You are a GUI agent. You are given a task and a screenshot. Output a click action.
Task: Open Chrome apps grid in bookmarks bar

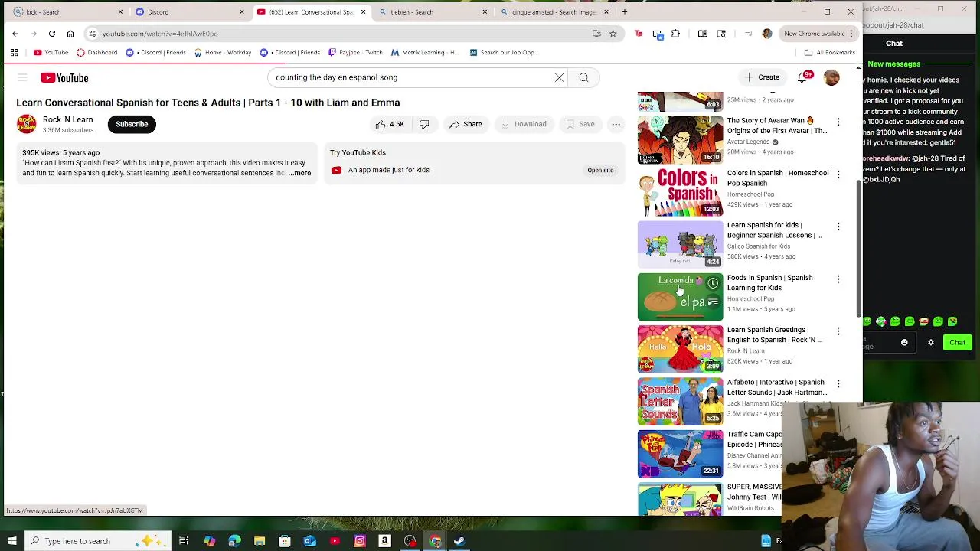14,52
